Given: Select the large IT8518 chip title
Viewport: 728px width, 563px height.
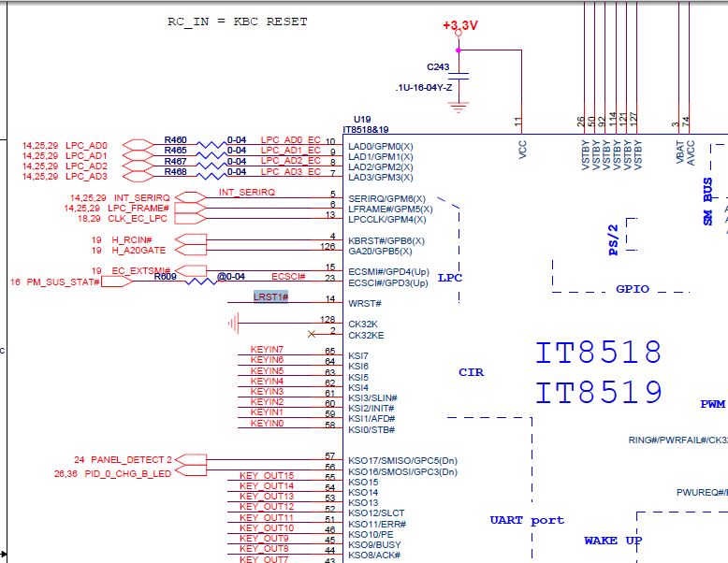Looking at the screenshot, I should [599, 353].
